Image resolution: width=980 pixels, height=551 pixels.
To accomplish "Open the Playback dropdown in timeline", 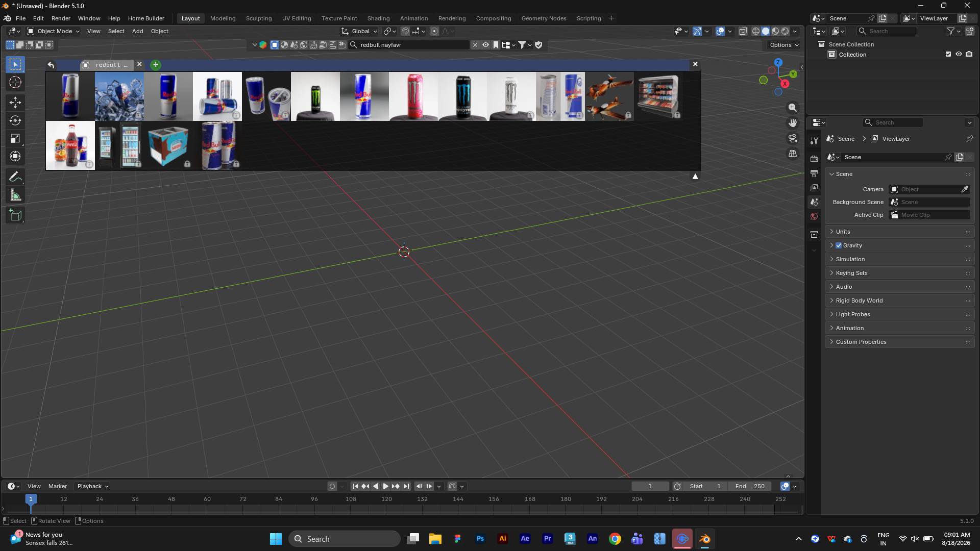I will point(92,486).
